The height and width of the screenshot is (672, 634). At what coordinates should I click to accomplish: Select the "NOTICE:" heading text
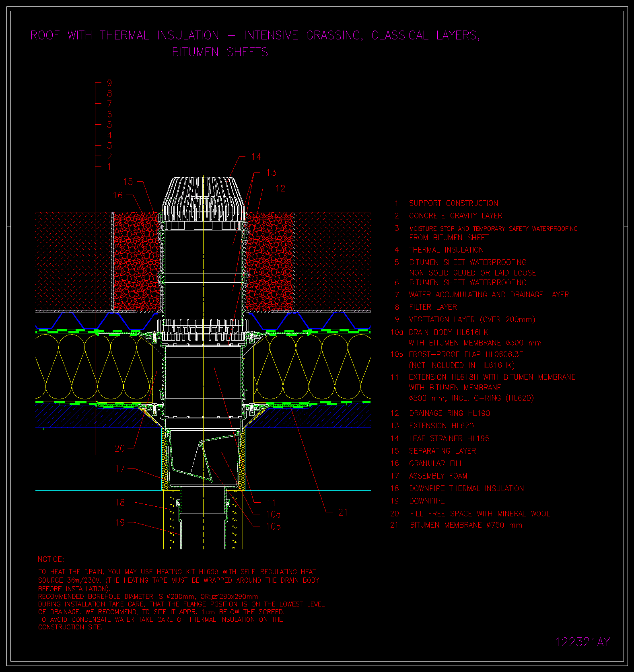pos(51,559)
